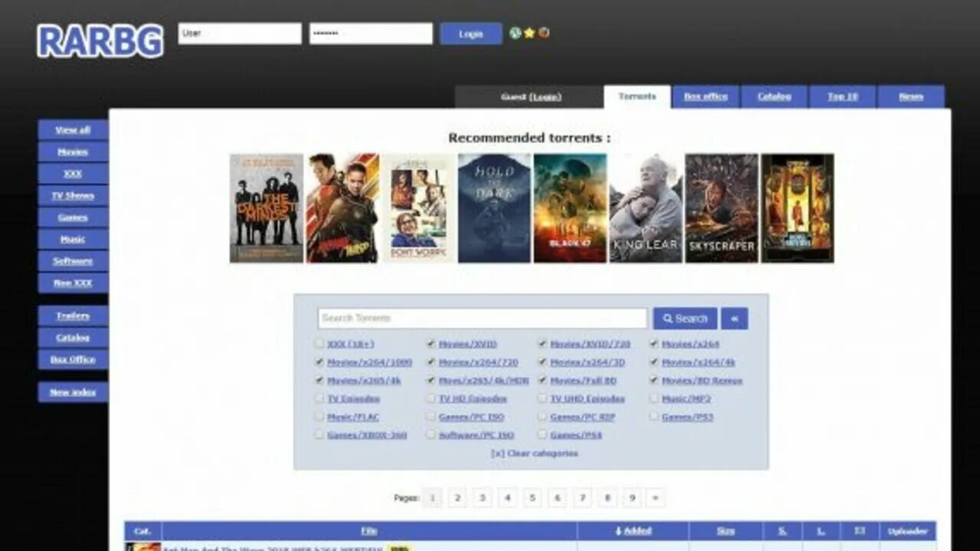This screenshot has height=551, width=980.
Task: Uncheck the Movies/x264/3D checkbox
Action: coord(542,362)
